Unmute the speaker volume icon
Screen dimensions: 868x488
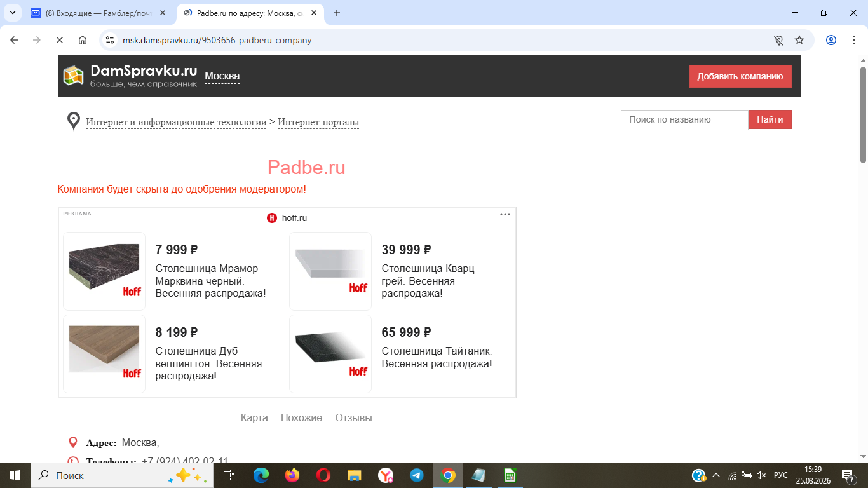coord(761,475)
